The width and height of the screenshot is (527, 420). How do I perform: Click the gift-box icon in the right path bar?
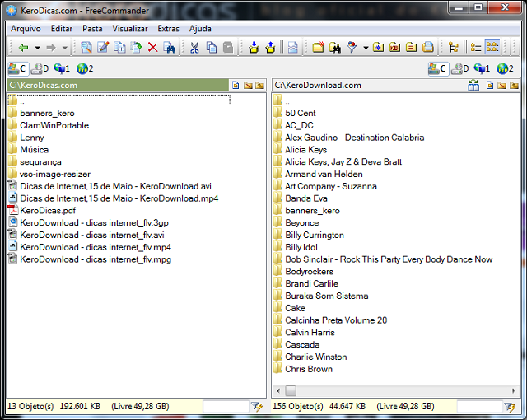tap(473, 86)
